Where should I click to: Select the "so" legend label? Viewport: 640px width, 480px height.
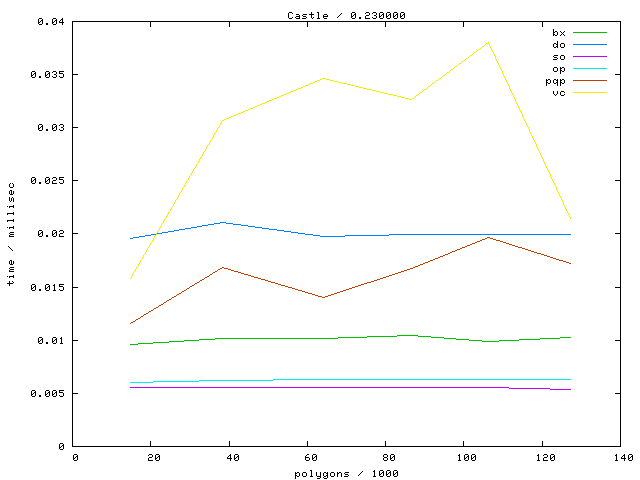click(558, 57)
